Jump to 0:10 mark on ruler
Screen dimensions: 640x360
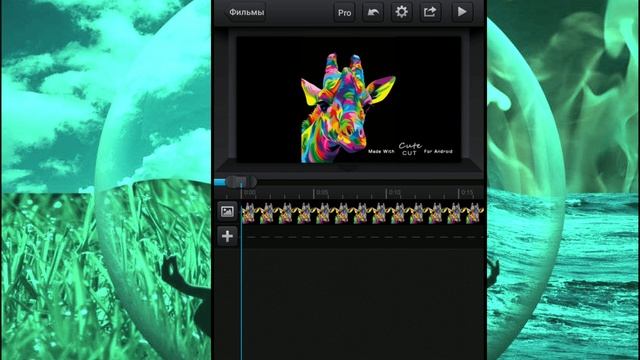394,192
